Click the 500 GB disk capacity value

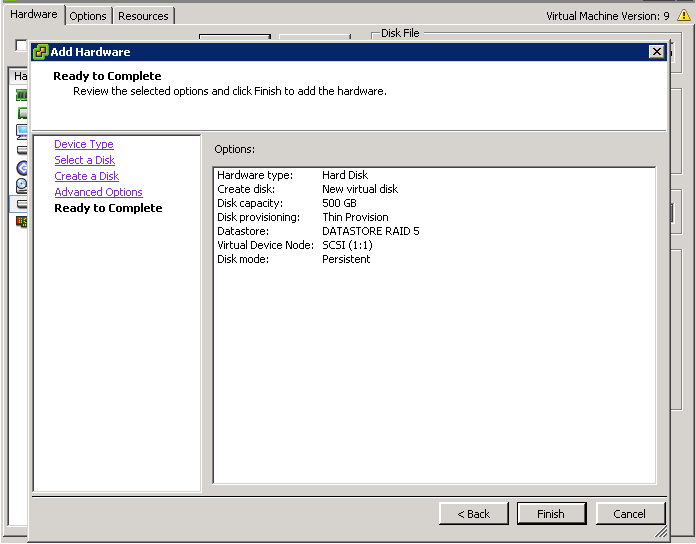(339, 203)
